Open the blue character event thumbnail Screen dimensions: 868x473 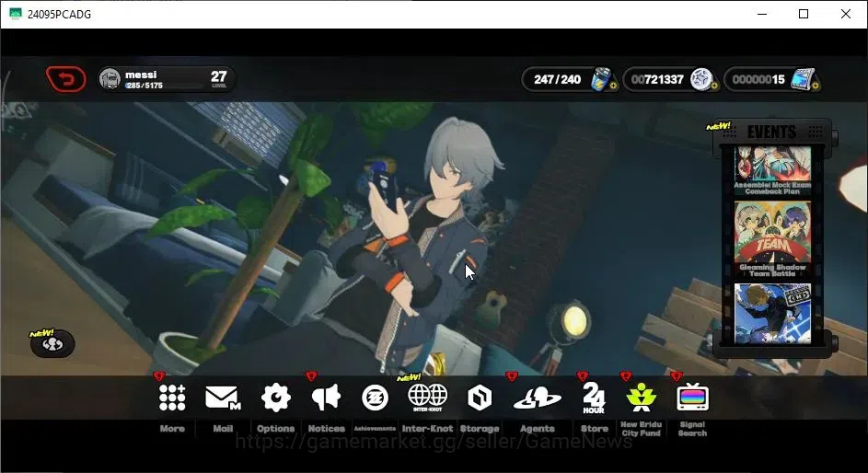coord(772,314)
